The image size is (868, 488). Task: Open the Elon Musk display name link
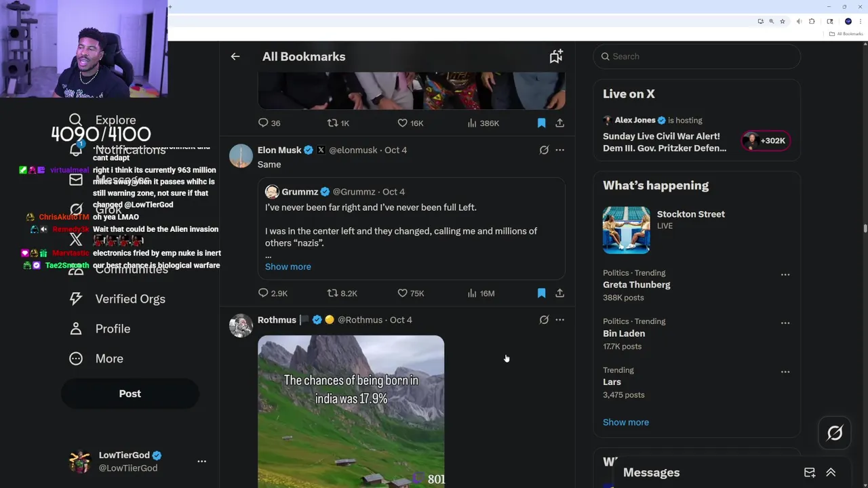(x=279, y=150)
